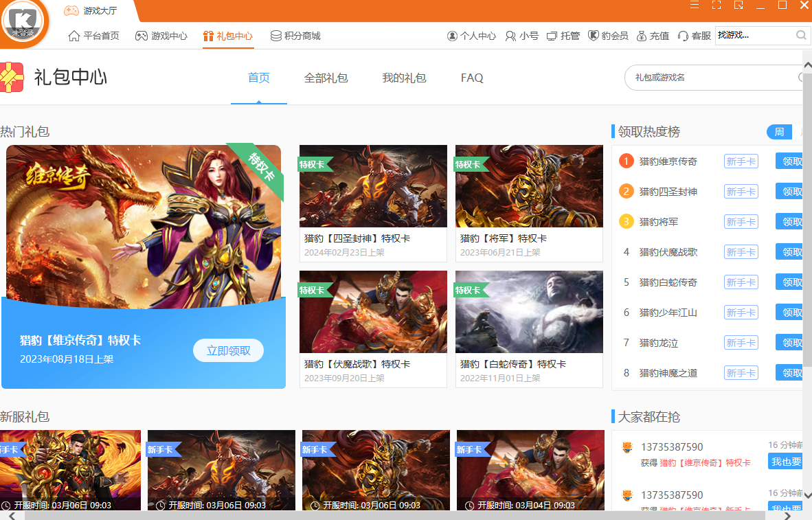Click the 新手卡 tag beside 猎豹龙泣
The height and width of the screenshot is (520, 812).
pos(741,343)
